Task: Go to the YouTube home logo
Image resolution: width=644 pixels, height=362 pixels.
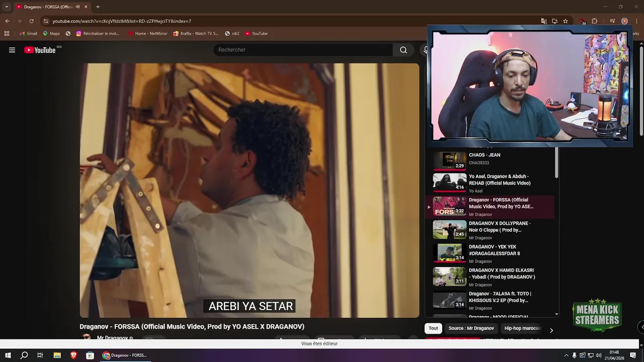Action: 40,50
